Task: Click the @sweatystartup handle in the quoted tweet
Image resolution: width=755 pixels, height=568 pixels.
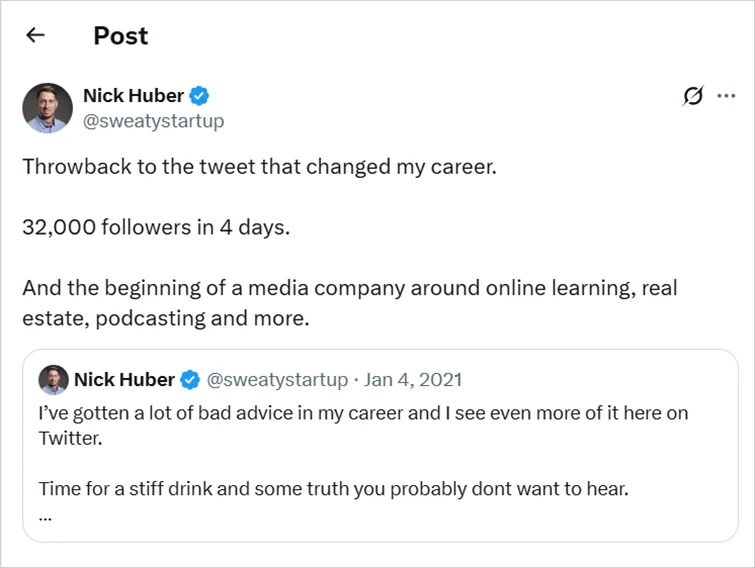Action: coord(277,380)
